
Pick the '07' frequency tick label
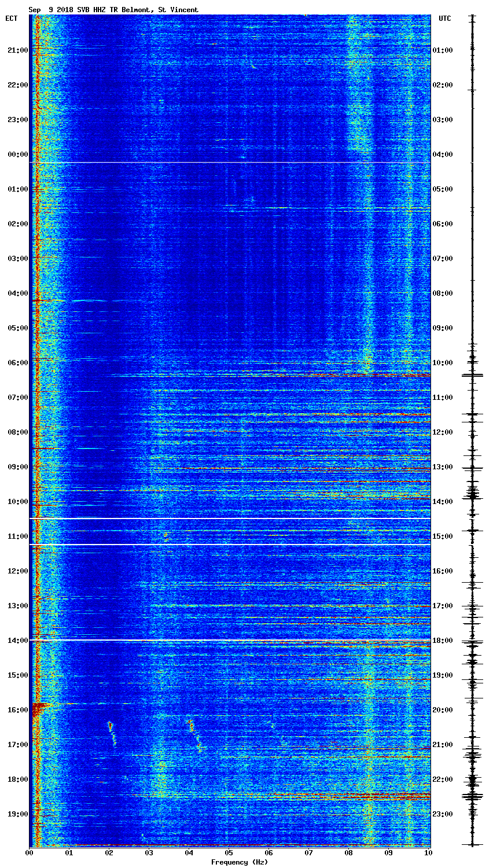[x=308, y=853]
